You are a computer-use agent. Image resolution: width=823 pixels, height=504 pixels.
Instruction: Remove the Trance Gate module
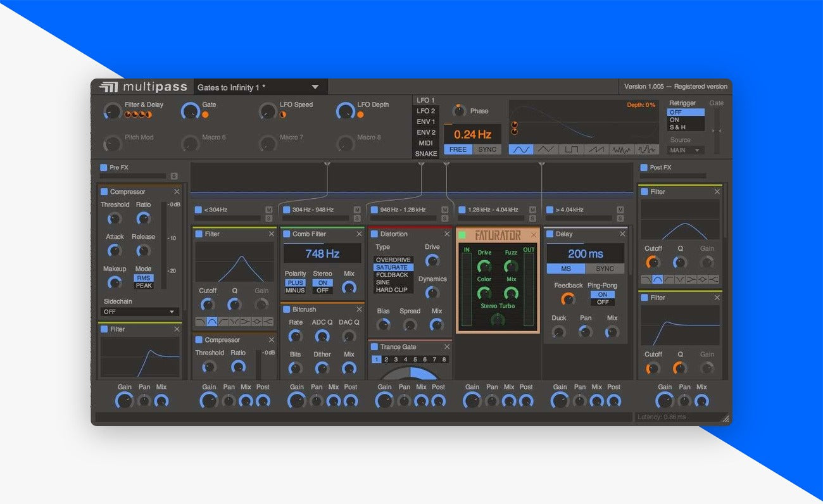(447, 347)
